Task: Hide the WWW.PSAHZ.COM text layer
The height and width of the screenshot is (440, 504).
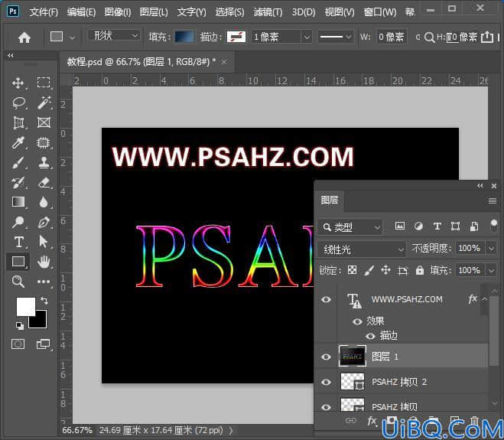Action: (x=327, y=300)
